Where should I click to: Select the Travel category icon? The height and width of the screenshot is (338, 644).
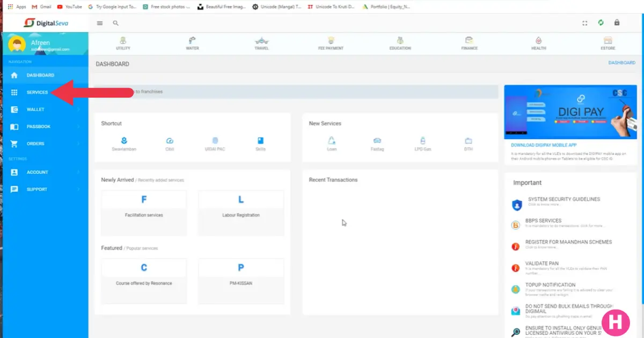click(x=261, y=42)
